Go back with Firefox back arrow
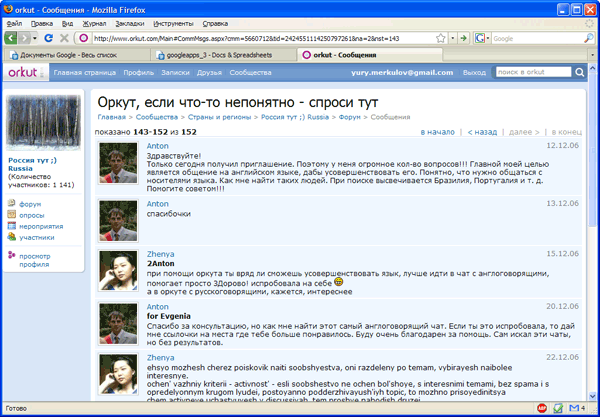This screenshot has width=600, height=417. click(x=11, y=38)
